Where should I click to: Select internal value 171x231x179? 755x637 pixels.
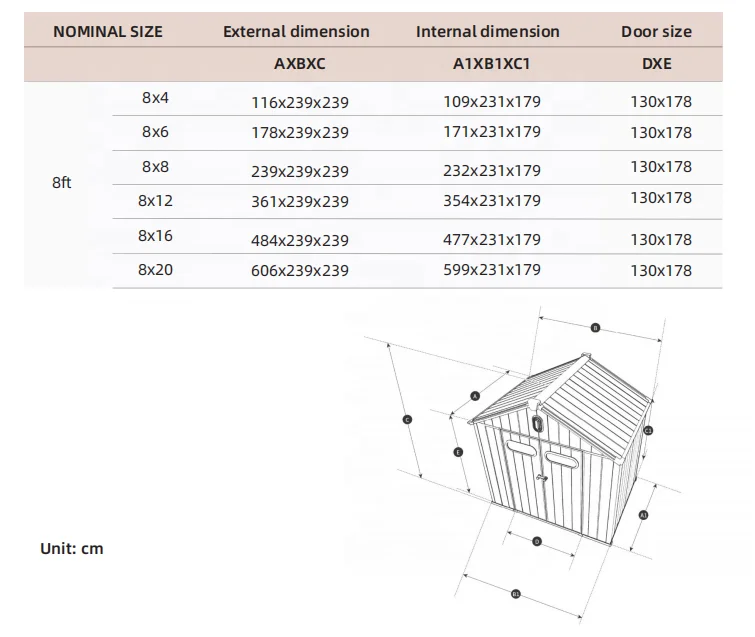(492, 131)
